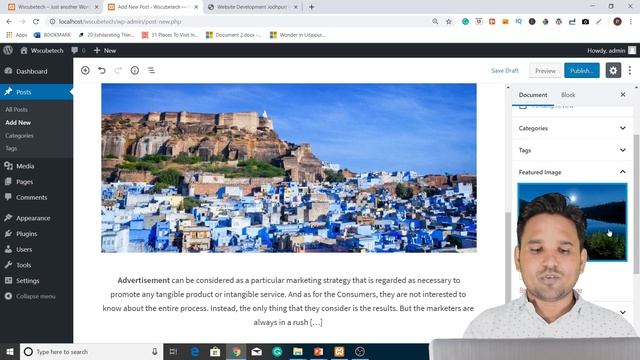Switch to the Block tab
Viewport: 640px width, 360px height.
click(x=568, y=95)
